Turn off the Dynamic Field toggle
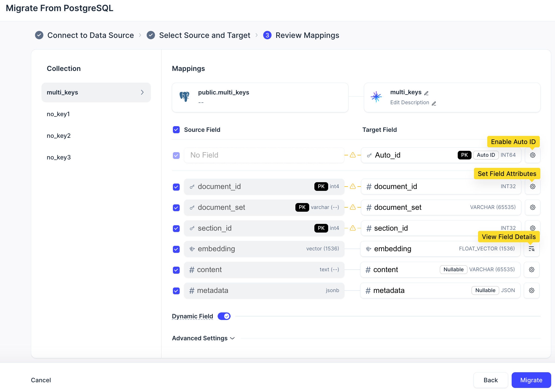Image resolution: width=555 pixels, height=392 pixels. [224, 316]
